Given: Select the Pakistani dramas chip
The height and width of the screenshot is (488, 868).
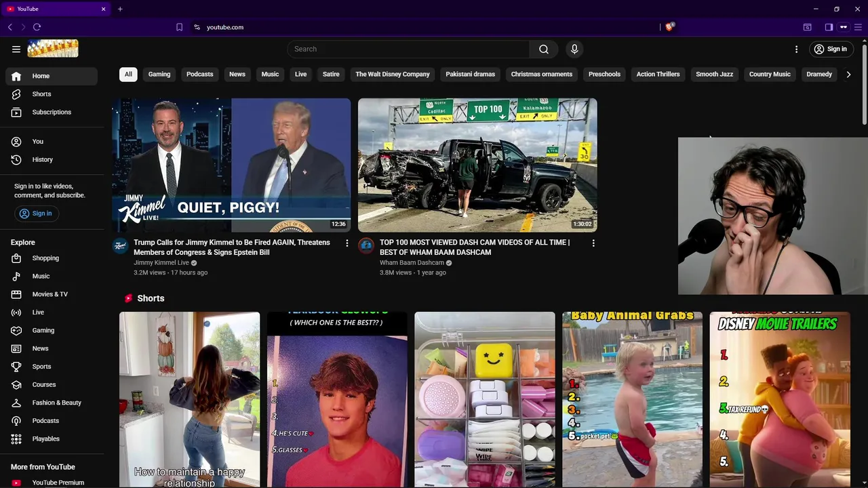Looking at the screenshot, I should tap(471, 75).
